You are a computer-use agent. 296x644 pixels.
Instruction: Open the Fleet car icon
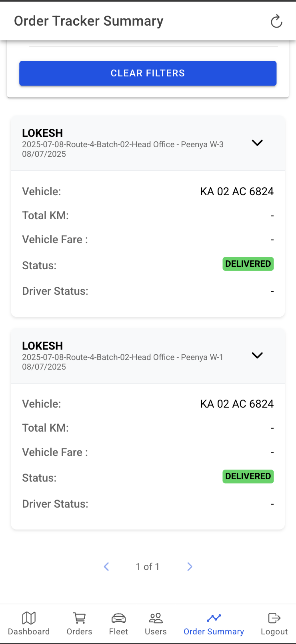[118, 618]
